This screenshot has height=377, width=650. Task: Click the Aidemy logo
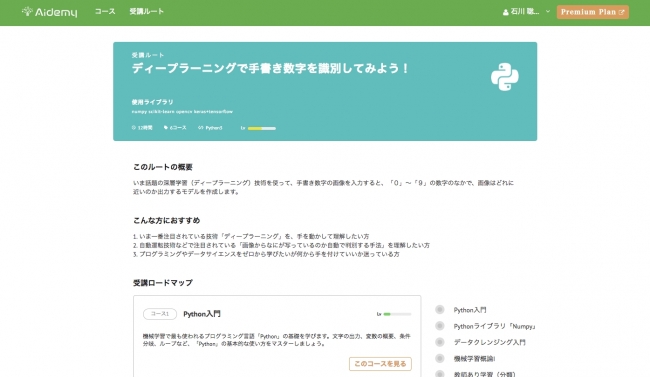pos(49,12)
